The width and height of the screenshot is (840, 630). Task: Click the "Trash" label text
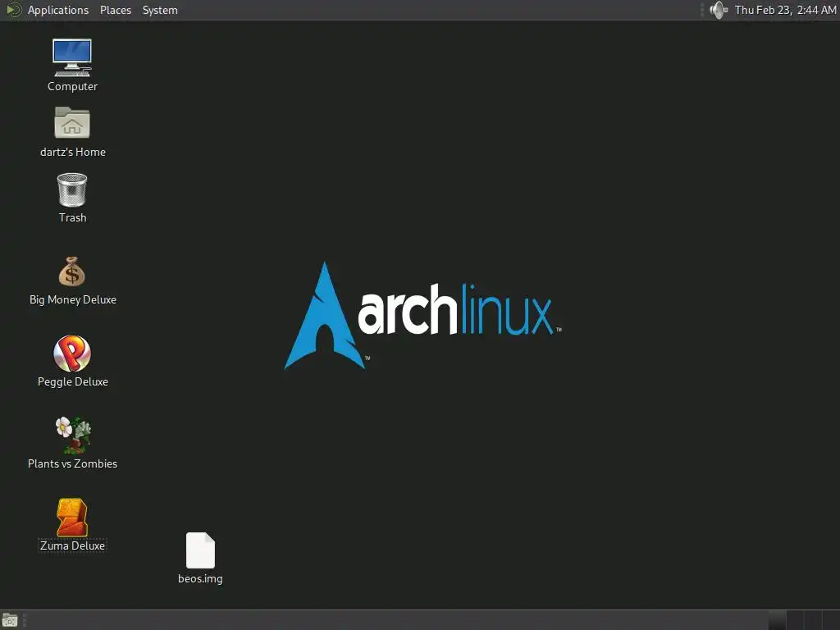[72, 217]
